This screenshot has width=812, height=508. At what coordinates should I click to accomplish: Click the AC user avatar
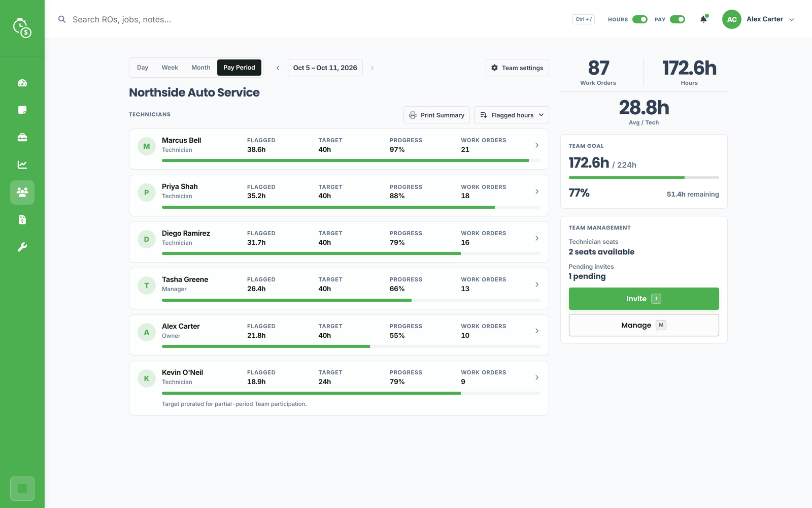pyautogui.click(x=731, y=19)
